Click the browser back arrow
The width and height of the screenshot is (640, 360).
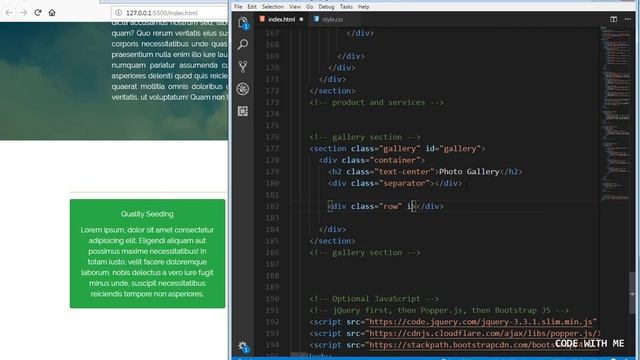pos(9,13)
